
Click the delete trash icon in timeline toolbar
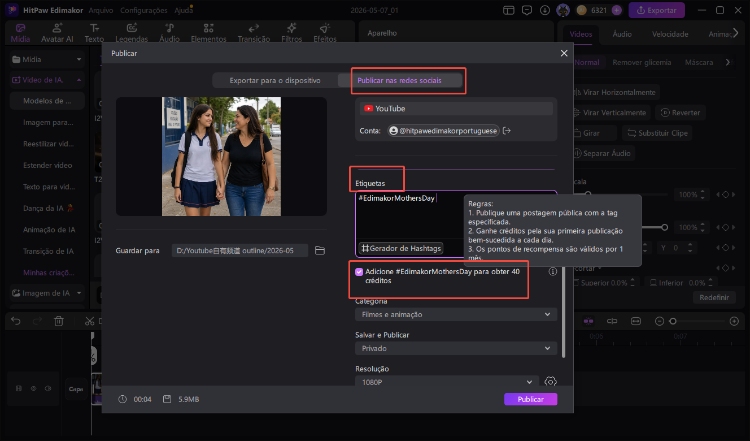point(59,321)
